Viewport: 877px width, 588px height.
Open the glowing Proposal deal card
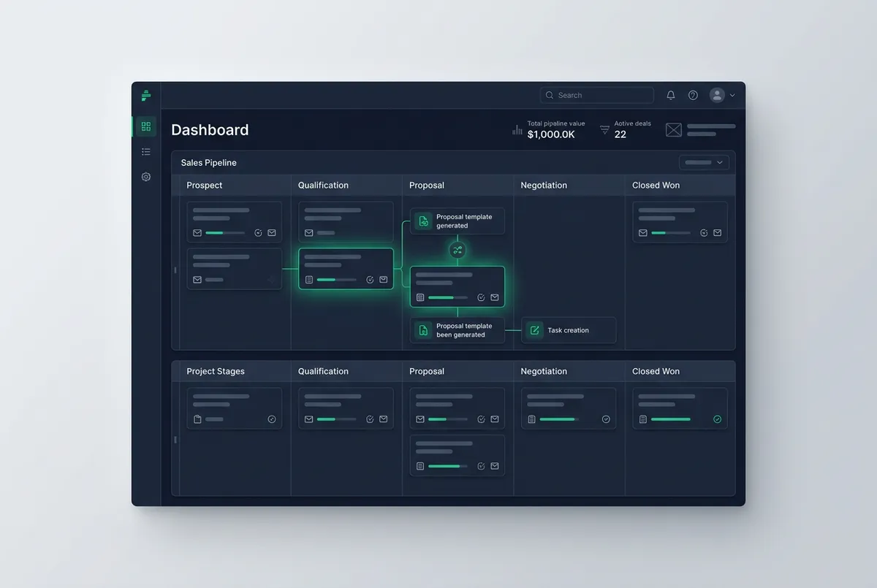point(458,286)
